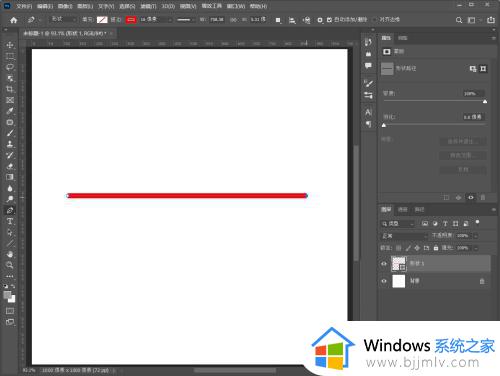Select the Eyedropper tool
500x376 pixels.
click(10, 111)
